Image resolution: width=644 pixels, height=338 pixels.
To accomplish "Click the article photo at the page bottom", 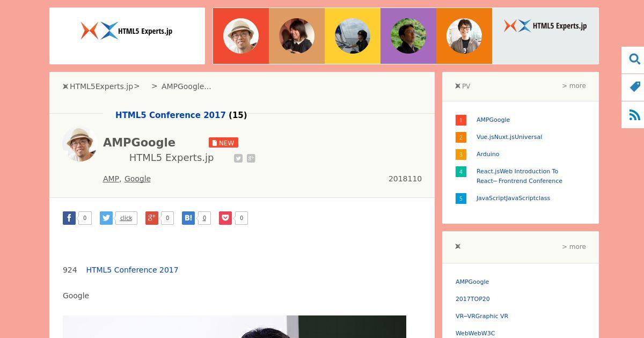I will coord(235,327).
